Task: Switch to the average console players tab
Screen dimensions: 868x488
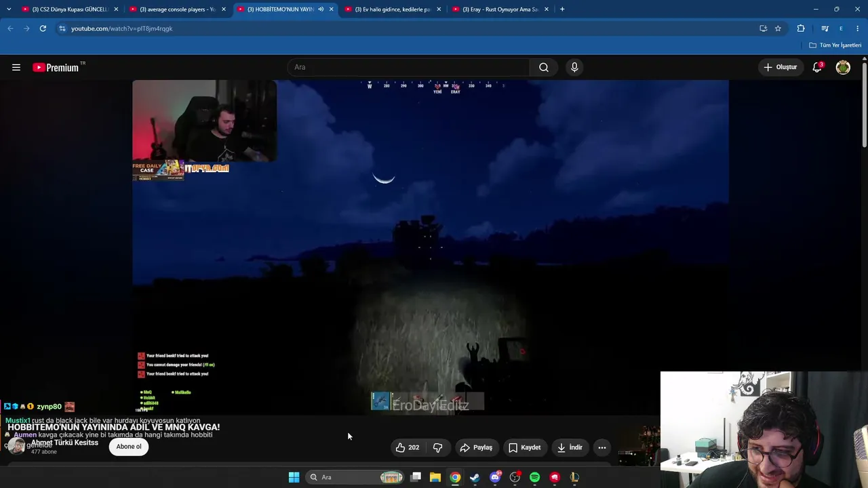Action: pos(178,9)
